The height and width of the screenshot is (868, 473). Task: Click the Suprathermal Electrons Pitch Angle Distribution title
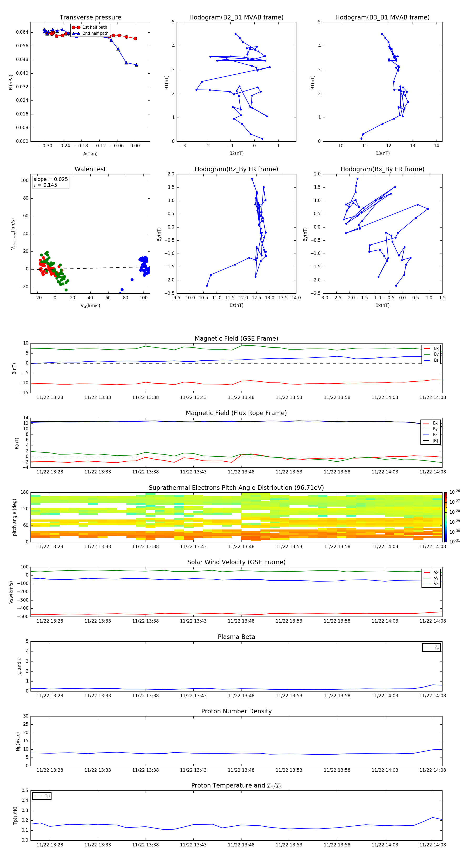click(236, 488)
